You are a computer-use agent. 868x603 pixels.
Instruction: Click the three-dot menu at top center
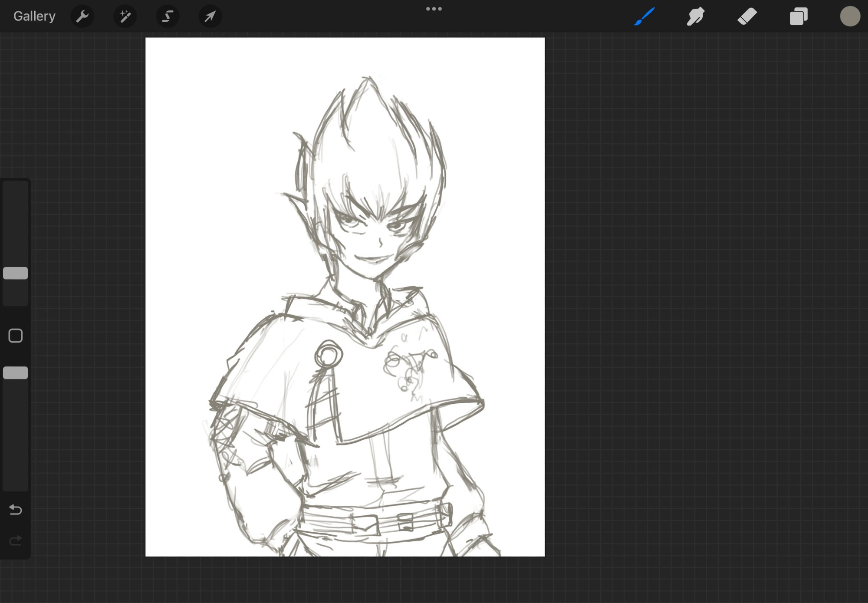tap(434, 9)
